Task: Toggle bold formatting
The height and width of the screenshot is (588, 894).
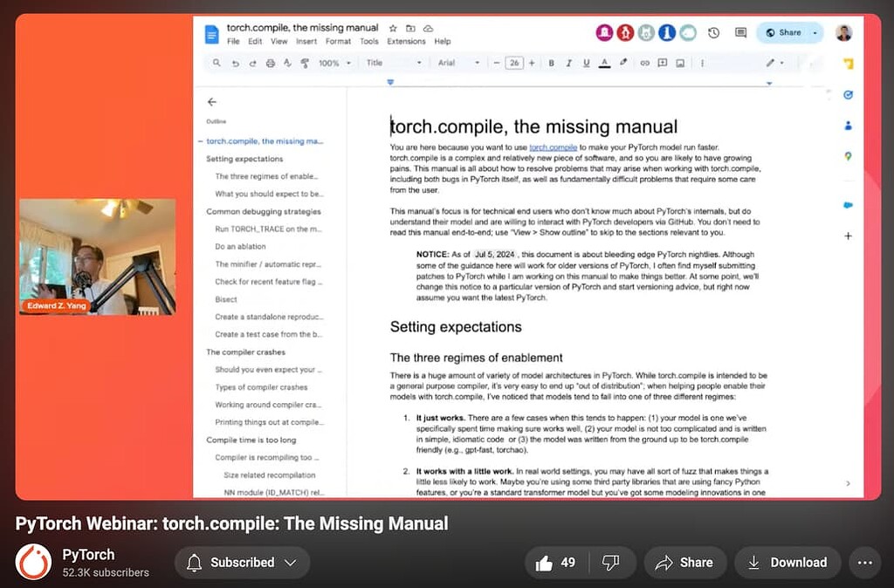Action: click(552, 63)
